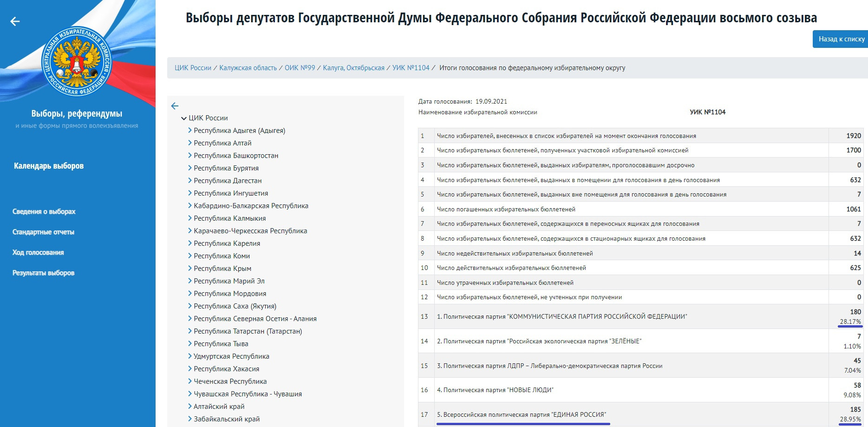Collapse the ЦИК России tree node
Image resolution: width=868 pixels, height=427 pixels.
184,118
